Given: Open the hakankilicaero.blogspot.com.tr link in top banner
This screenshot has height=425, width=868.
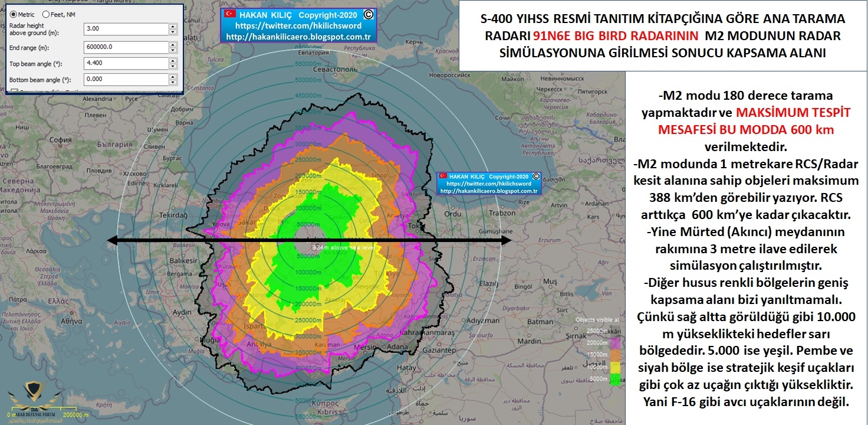Looking at the screenshot, I should pyautogui.click(x=298, y=37).
